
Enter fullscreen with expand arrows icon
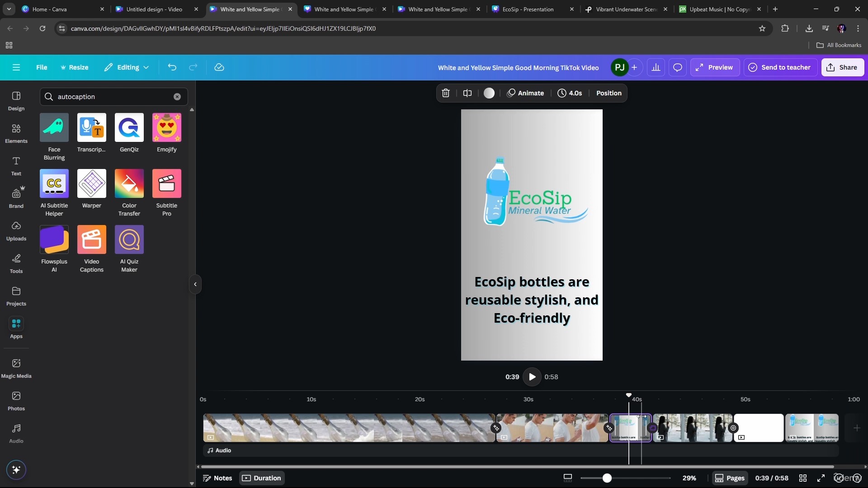pos(821,478)
